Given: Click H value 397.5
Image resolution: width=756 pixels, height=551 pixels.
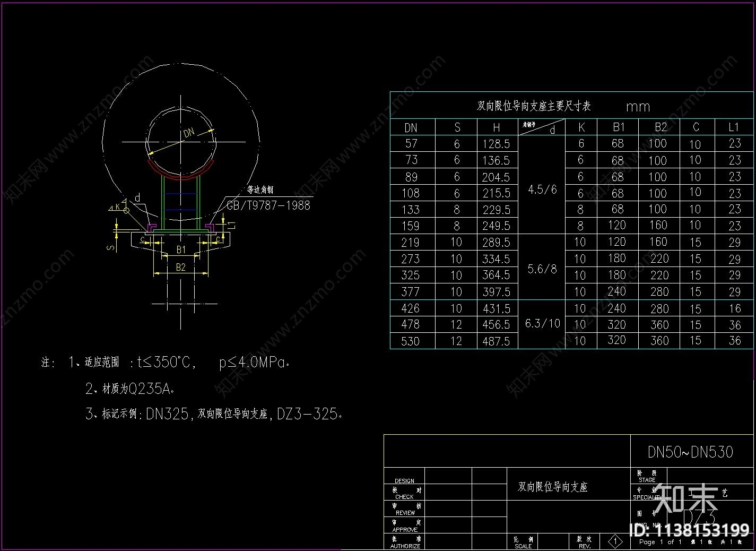Looking at the screenshot, I should (496, 292).
